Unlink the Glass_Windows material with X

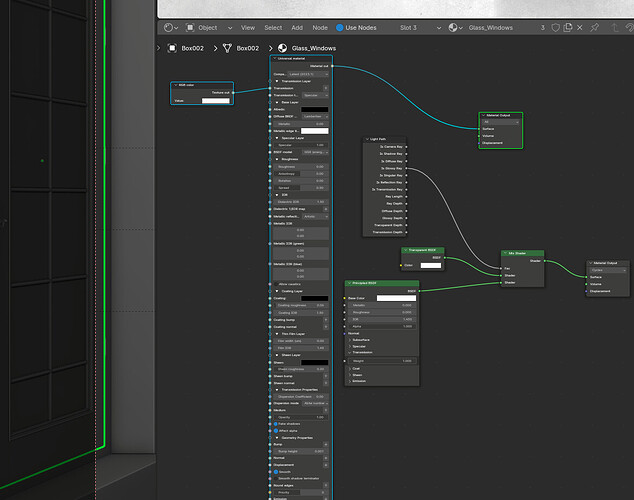pos(579,27)
